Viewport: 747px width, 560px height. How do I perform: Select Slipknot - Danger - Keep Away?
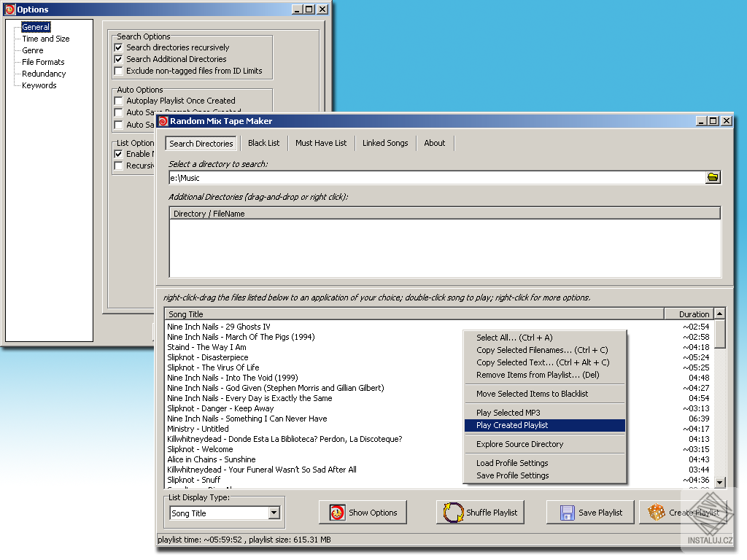point(220,408)
